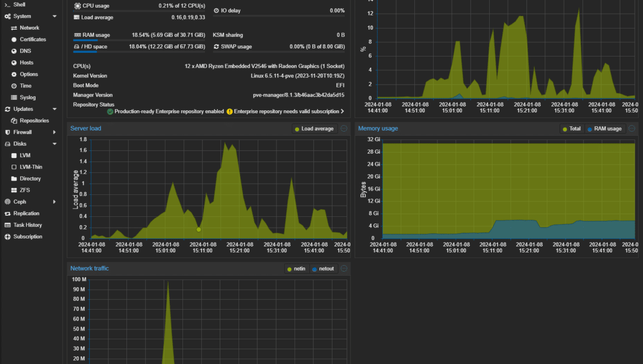This screenshot has width=643, height=364.
Task: Click the load average value '0.16,0.19,0.33'
Action: tap(188, 18)
